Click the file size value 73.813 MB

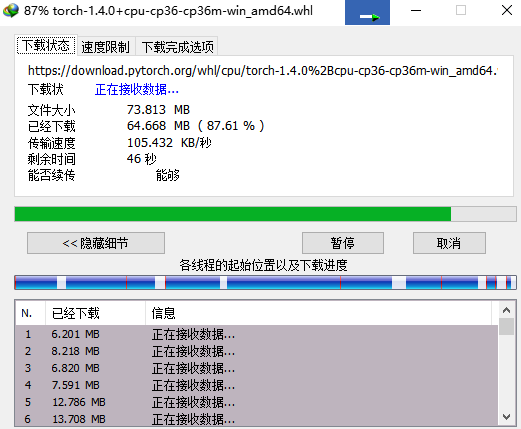158,110
